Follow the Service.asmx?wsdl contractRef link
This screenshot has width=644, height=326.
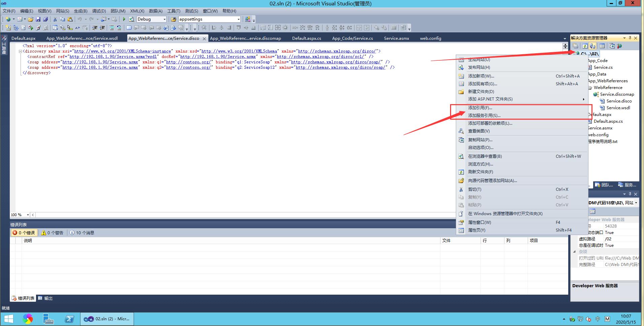(113, 57)
